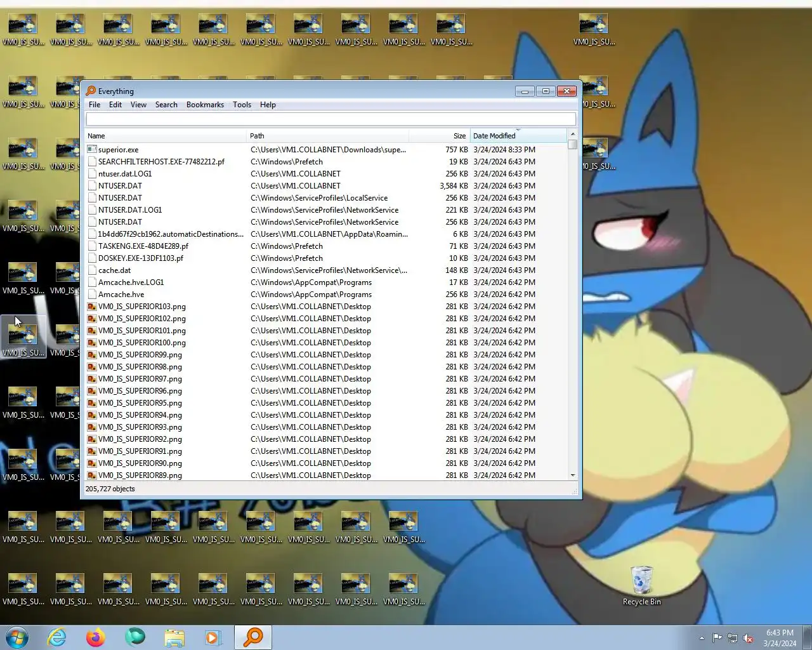The image size is (812, 650).
Task: Select TASKENG.EXE-48D4E289.pf row
Action: pyautogui.click(x=327, y=246)
